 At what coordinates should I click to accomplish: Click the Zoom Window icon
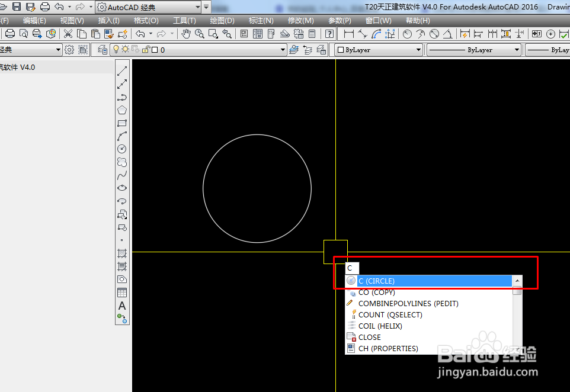[x=213, y=34]
